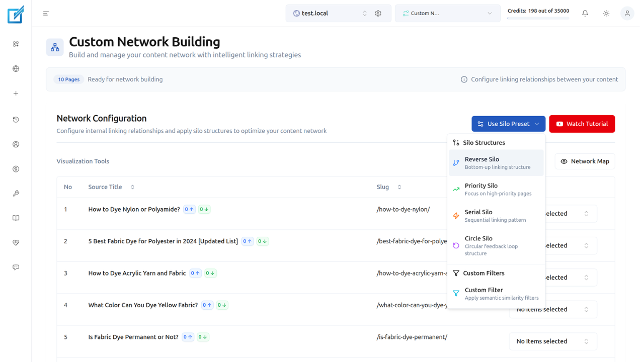Open the Network Map view
This screenshot has width=644, height=362.
coord(585,161)
